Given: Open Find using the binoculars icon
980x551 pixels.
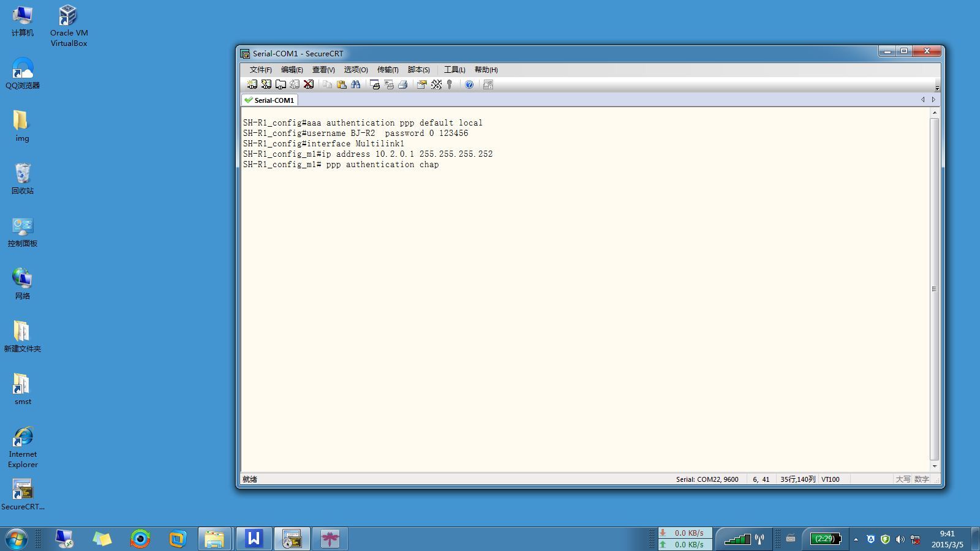Looking at the screenshot, I should point(356,84).
